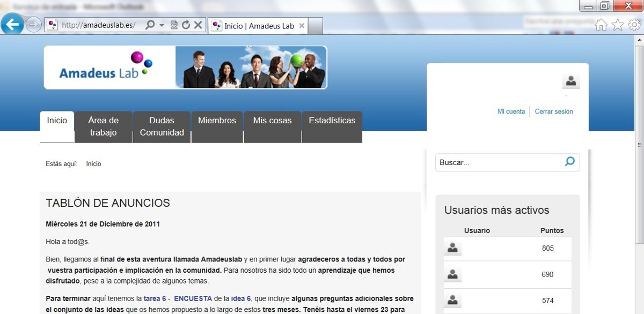Go to the Estadísticas tab
644x314 pixels.
coord(332,121)
